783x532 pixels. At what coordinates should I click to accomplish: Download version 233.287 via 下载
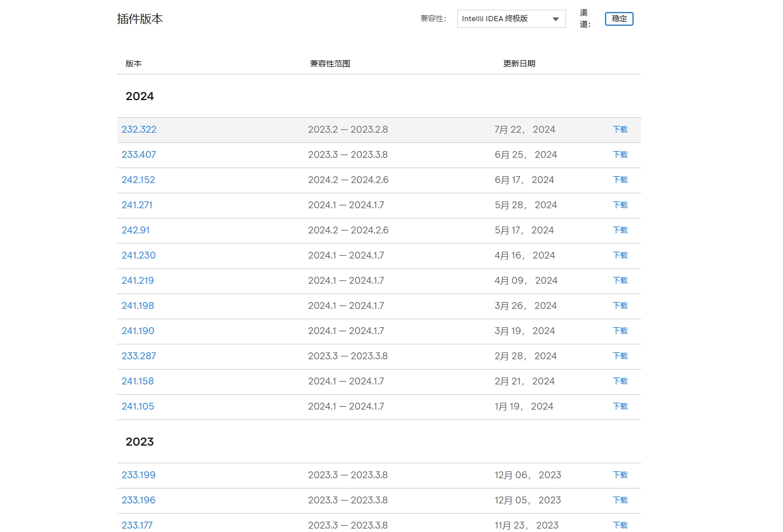pyautogui.click(x=620, y=356)
